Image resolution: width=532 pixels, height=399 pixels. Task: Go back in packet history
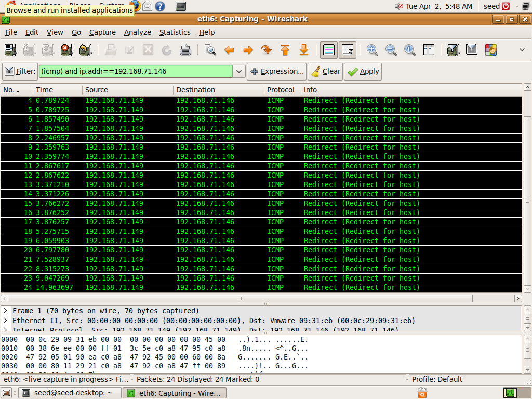pos(229,50)
